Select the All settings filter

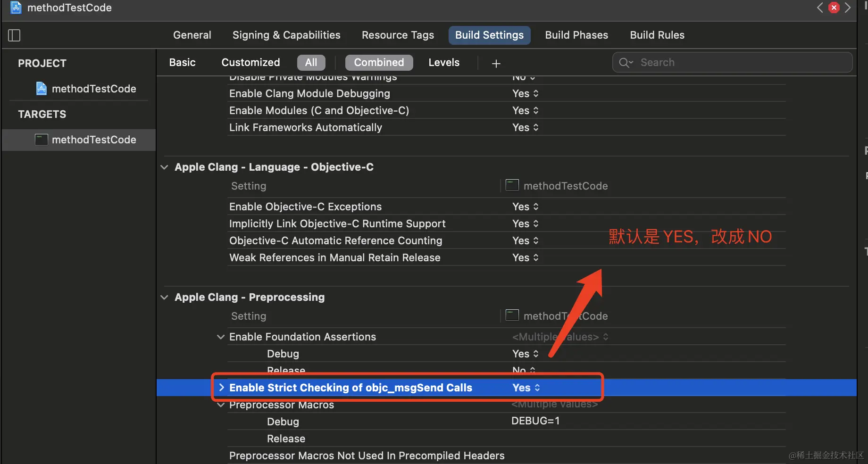311,63
